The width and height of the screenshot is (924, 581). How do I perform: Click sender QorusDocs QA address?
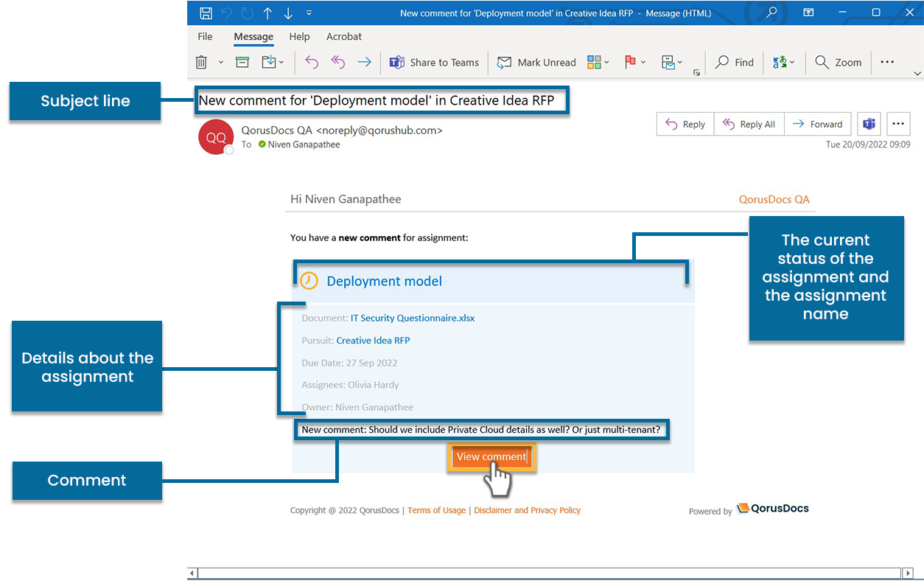click(x=342, y=130)
